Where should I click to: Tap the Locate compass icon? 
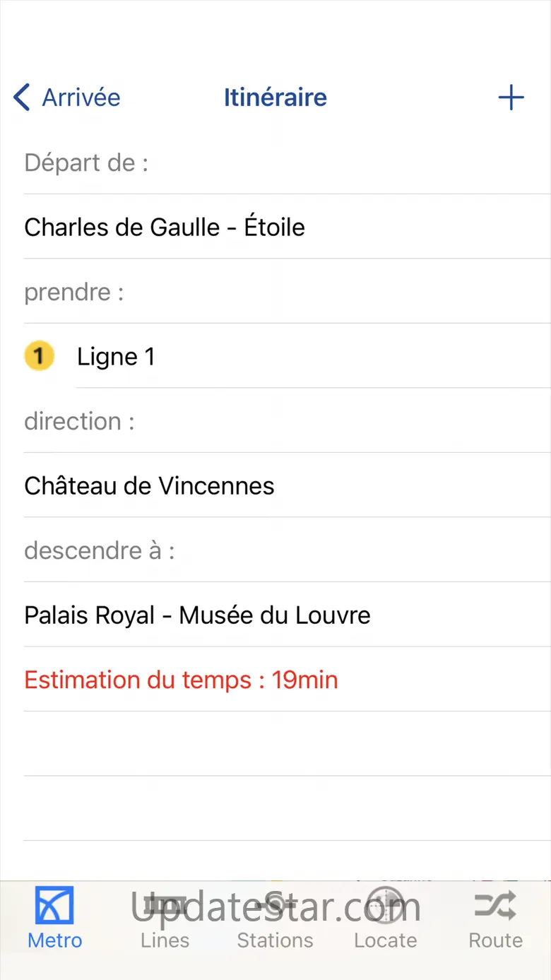point(385,905)
